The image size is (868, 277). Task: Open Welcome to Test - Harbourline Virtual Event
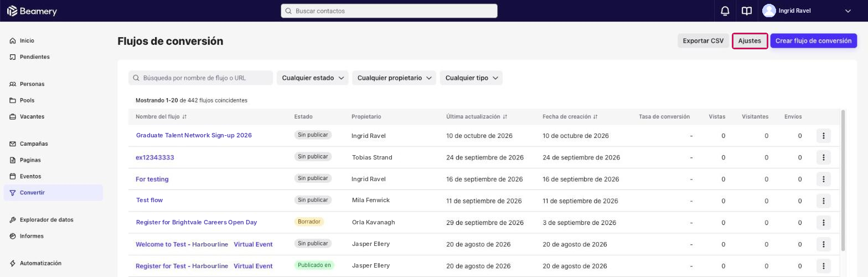(x=204, y=244)
